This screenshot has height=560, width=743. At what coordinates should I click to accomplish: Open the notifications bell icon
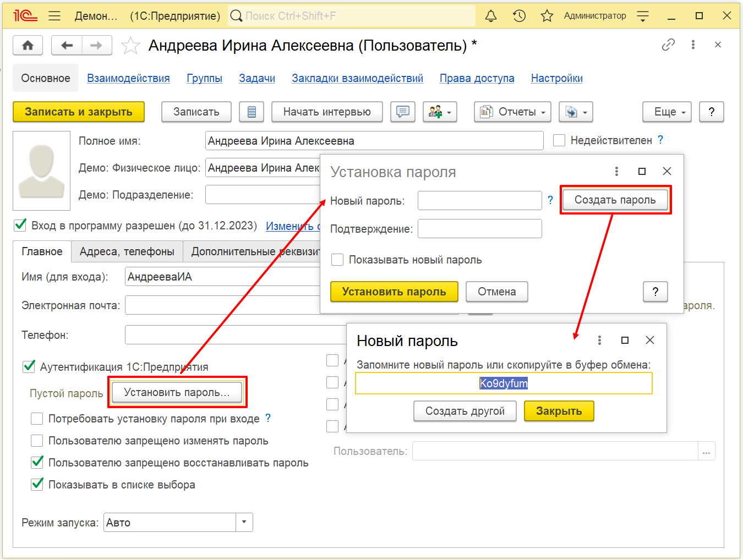click(x=491, y=16)
